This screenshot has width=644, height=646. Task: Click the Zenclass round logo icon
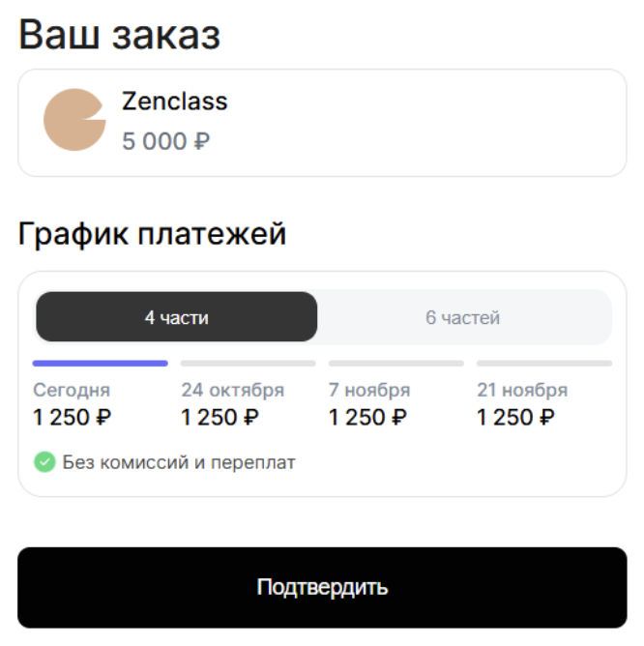[x=73, y=120]
